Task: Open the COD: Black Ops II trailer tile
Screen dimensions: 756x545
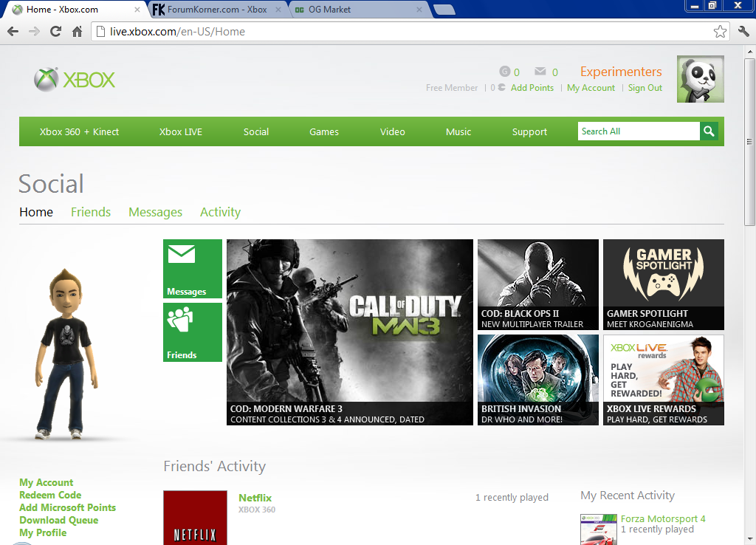Action: [538, 284]
